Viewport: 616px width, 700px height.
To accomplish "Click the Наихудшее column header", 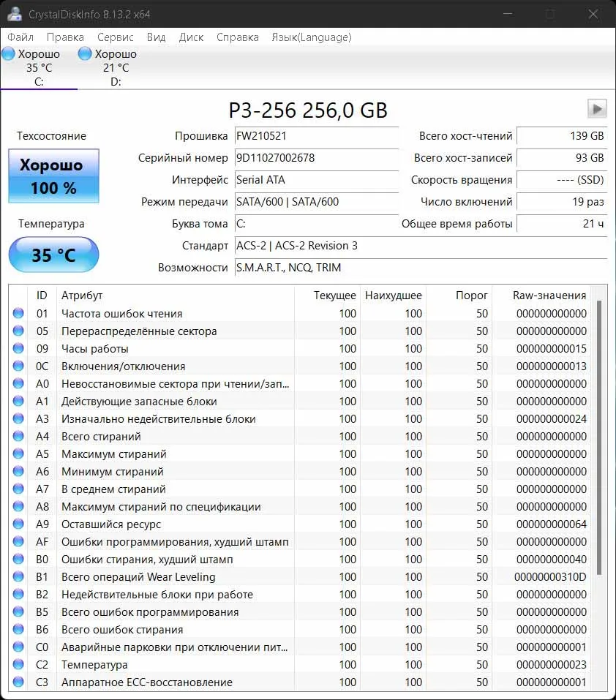I will click(393, 296).
